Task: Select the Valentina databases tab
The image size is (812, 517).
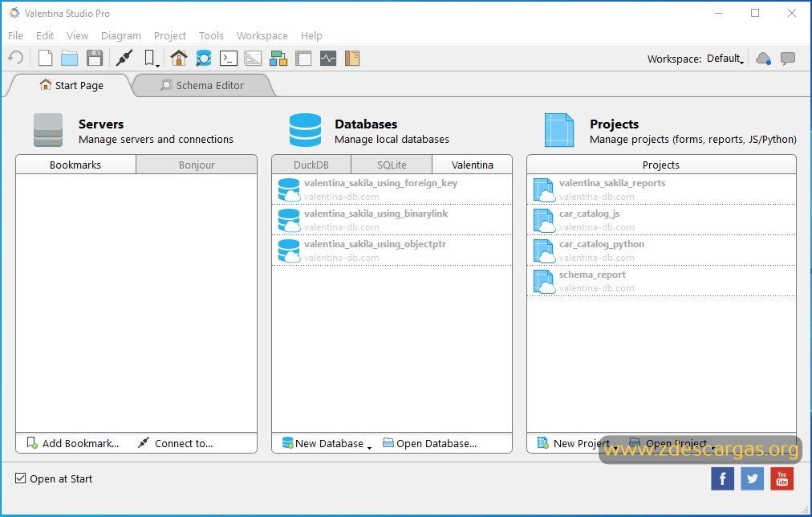Action: pyautogui.click(x=473, y=165)
